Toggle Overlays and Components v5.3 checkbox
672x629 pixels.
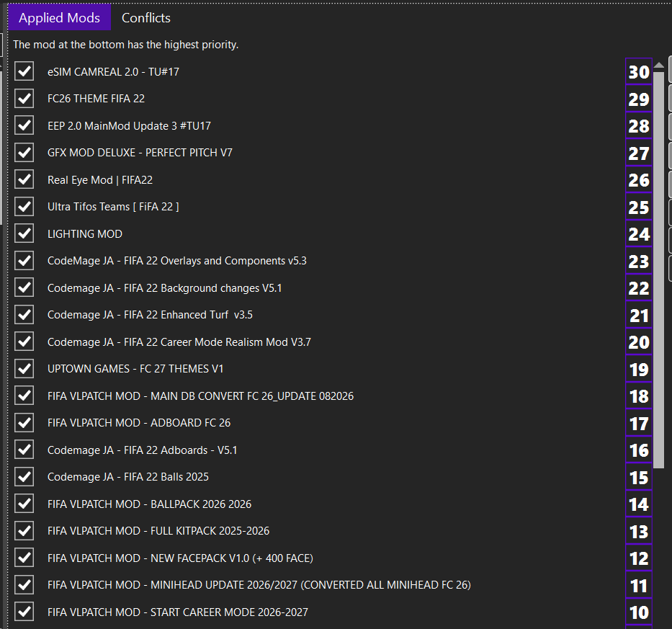[24, 260]
